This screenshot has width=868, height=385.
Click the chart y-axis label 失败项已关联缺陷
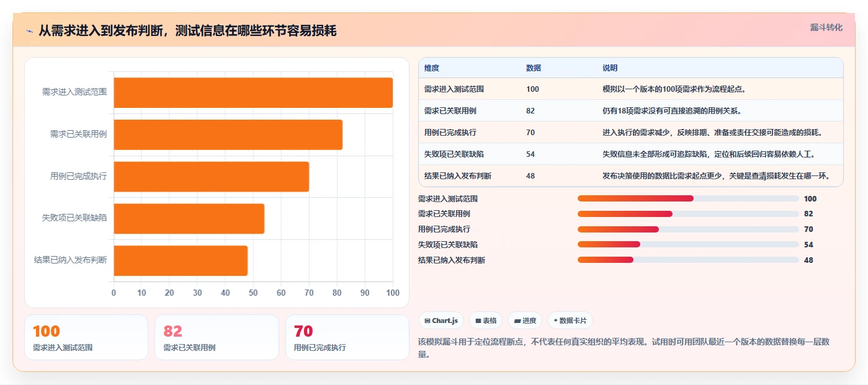(x=74, y=218)
